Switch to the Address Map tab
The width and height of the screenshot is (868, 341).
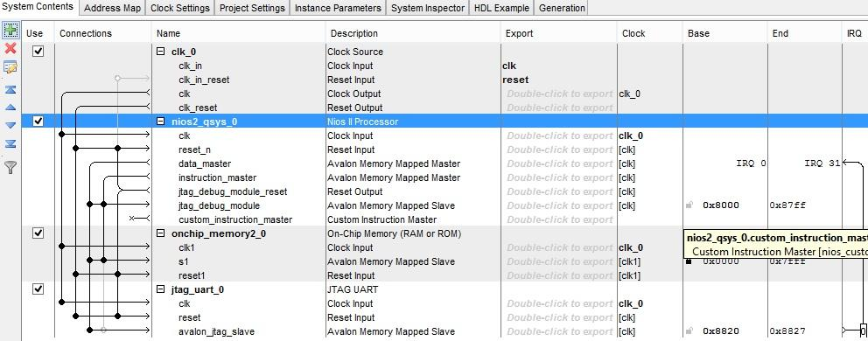pyautogui.click(x=112, y=8)
